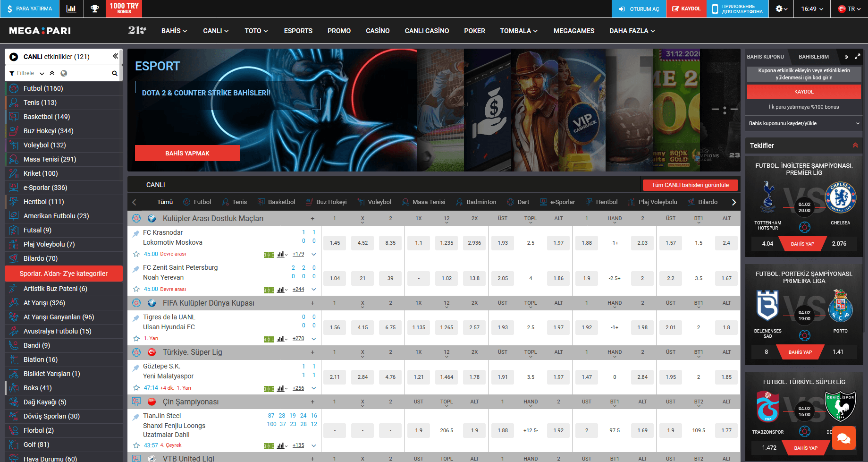The height and width of the screenshot is (462, 868).
Task: Open the Biatlon (16) sidebar category
Action: pos(64,359)
